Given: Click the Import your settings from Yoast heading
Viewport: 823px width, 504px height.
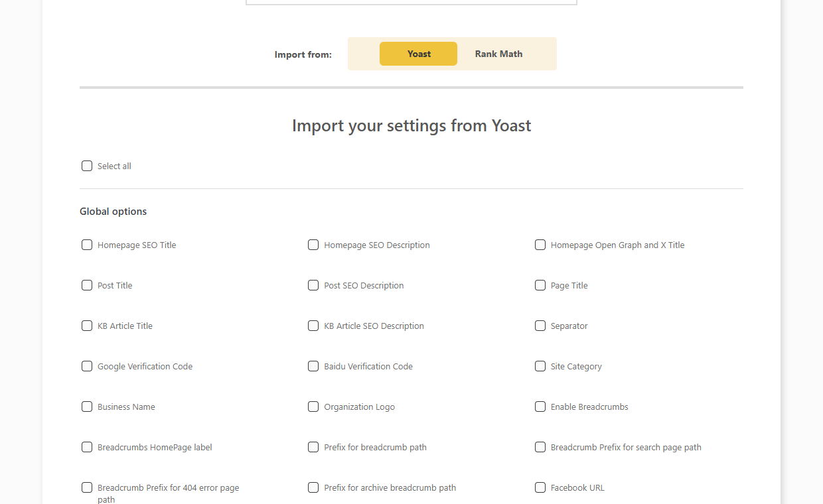Looking at the screenshot, I should 411,125.
